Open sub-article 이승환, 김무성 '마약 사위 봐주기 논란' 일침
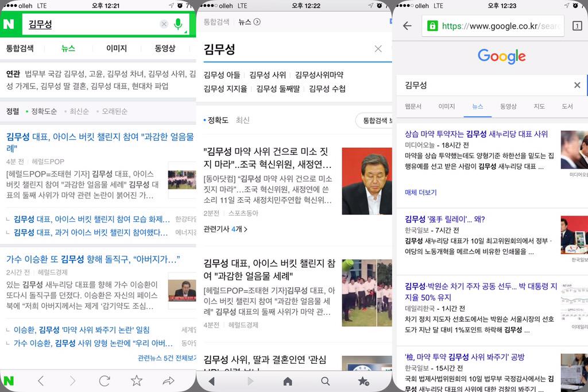Viewport: 588px width, 392px height. 82,330
